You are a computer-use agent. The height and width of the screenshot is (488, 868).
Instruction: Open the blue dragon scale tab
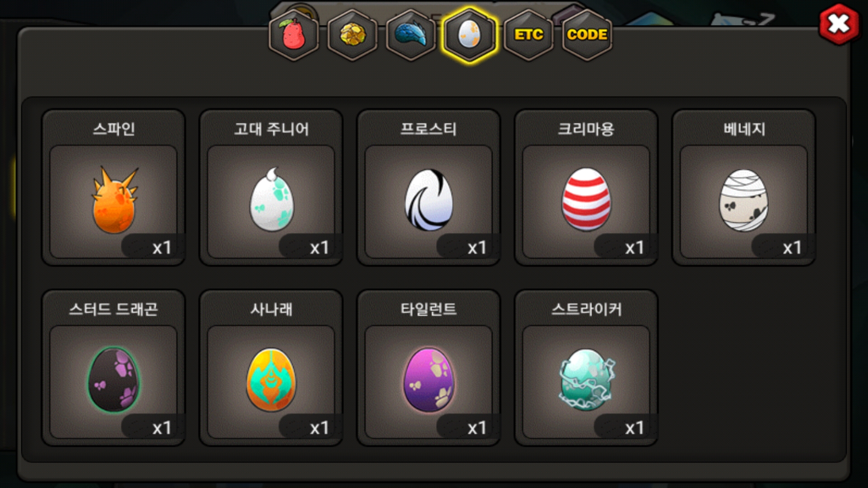point(411,35)
